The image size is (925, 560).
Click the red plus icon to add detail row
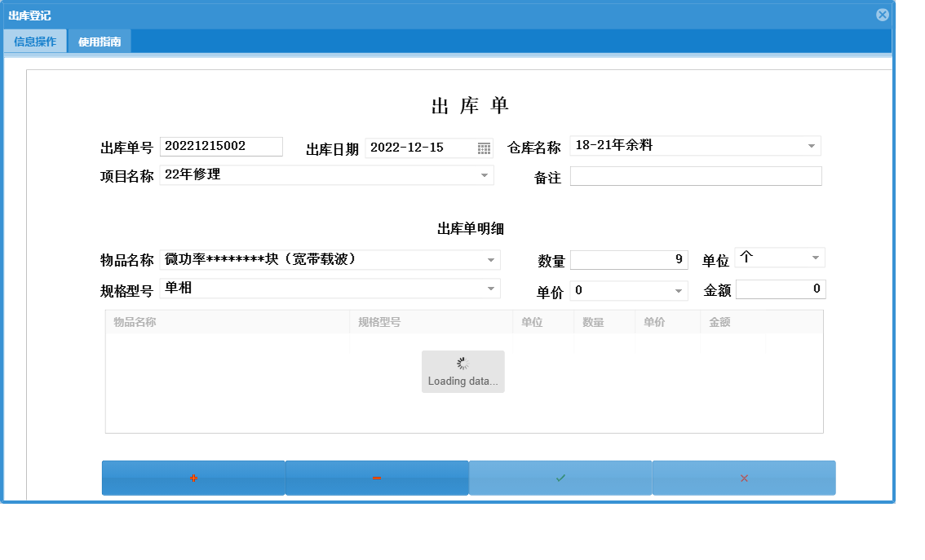pos(193,478)
